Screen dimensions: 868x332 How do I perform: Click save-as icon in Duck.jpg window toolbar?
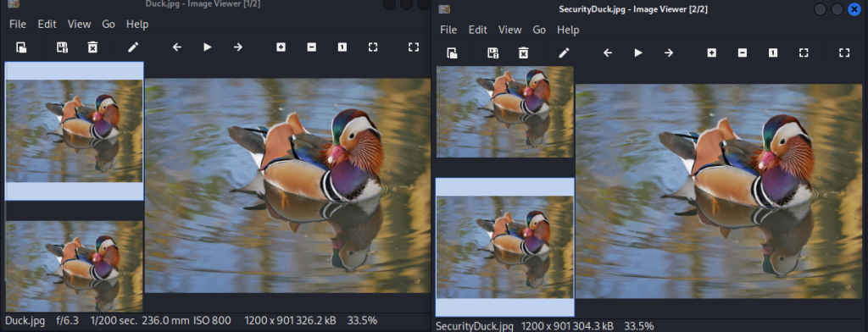[x=62, y=47]
